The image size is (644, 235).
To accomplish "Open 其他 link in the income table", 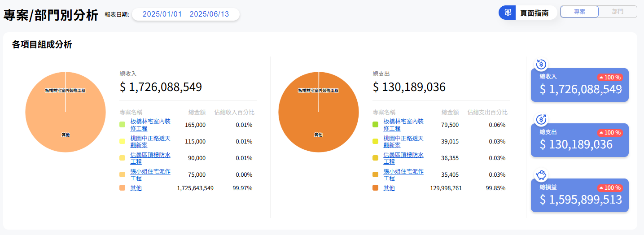I will point(136,188).
